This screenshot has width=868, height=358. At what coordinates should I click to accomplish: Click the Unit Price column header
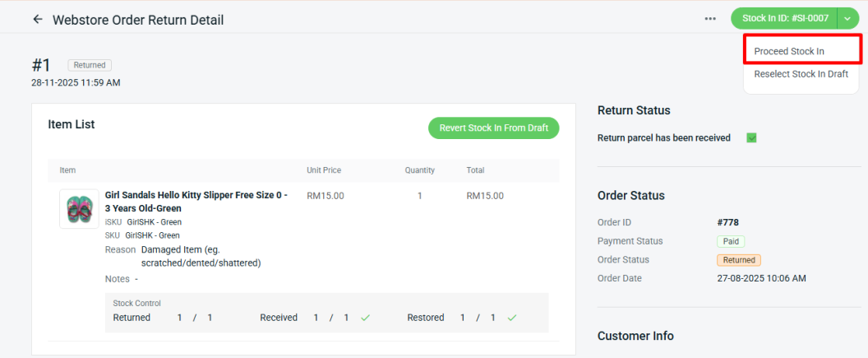324,170
